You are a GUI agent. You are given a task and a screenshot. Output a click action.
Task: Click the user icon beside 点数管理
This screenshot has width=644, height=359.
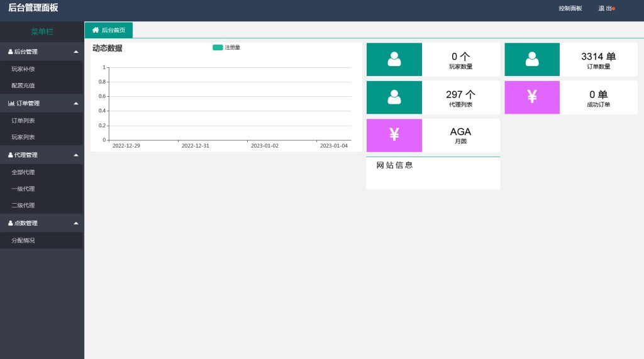point(10,223)
